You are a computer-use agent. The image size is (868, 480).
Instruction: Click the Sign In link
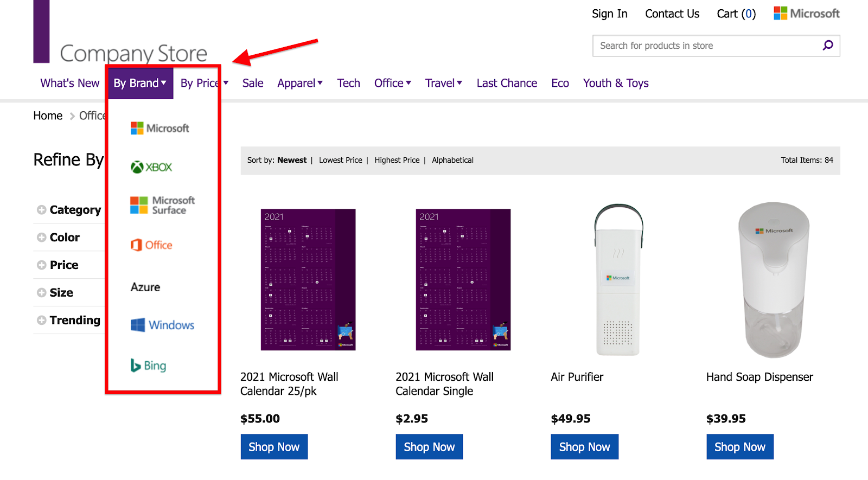(x=610, y=14)
